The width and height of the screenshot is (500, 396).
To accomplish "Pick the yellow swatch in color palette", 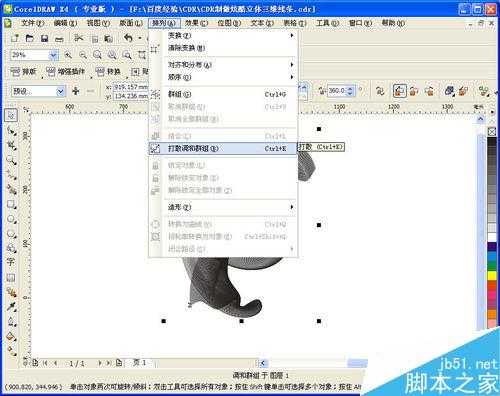I will coord(492,276).
